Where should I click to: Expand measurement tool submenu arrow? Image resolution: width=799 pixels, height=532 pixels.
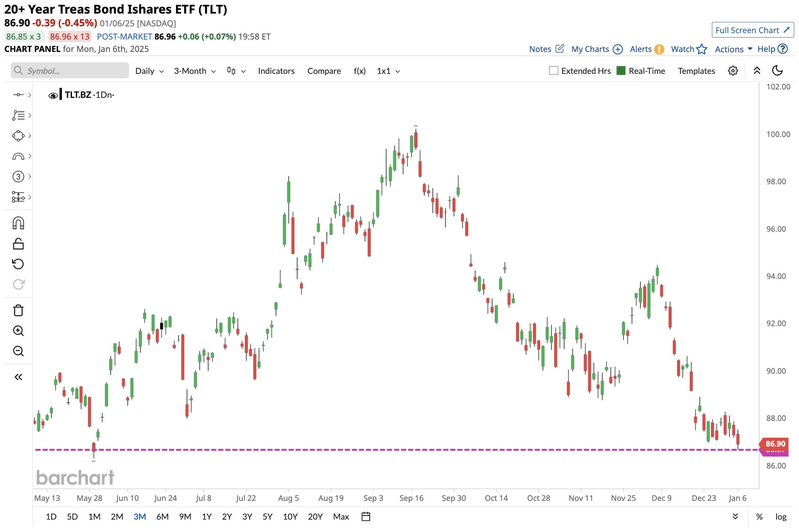tap(30, 197)
